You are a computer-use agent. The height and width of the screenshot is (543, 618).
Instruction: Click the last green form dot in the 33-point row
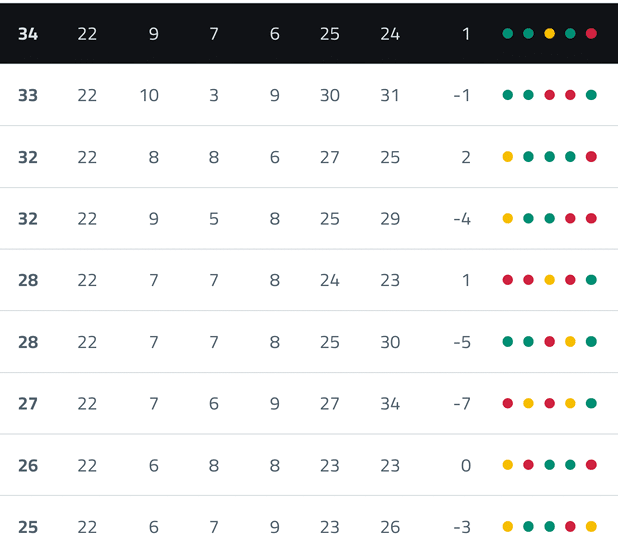coord(591,96)
